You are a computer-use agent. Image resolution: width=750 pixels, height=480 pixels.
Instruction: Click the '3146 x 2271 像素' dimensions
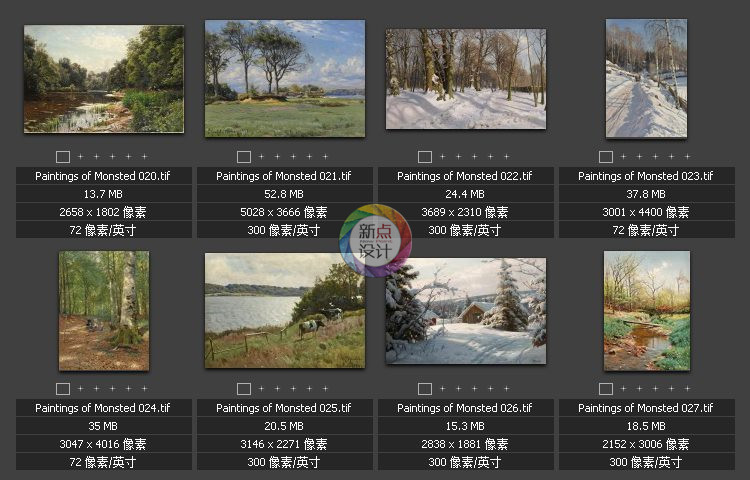(x=284, y=444)
